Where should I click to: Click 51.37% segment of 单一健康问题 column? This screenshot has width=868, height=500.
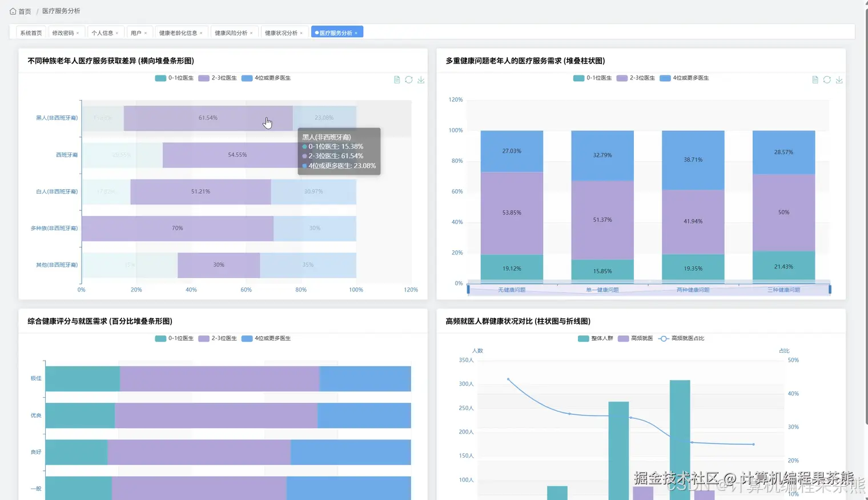[602, 220]
